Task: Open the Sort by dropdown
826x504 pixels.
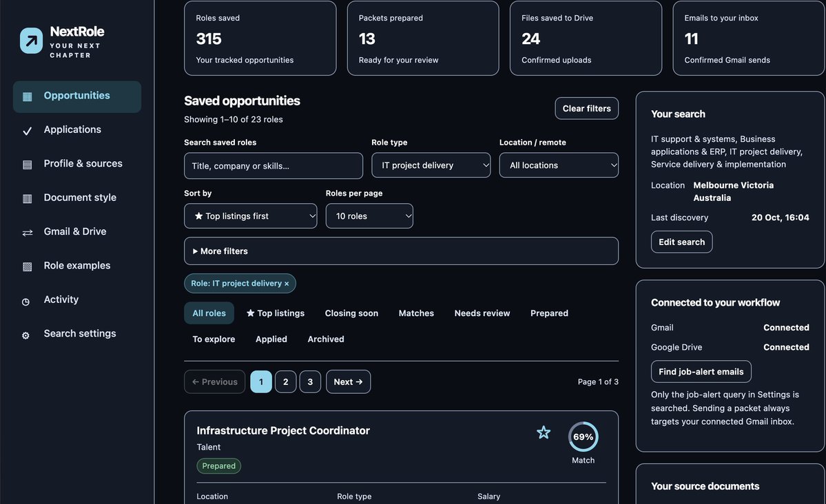Action: click(251, 216)
